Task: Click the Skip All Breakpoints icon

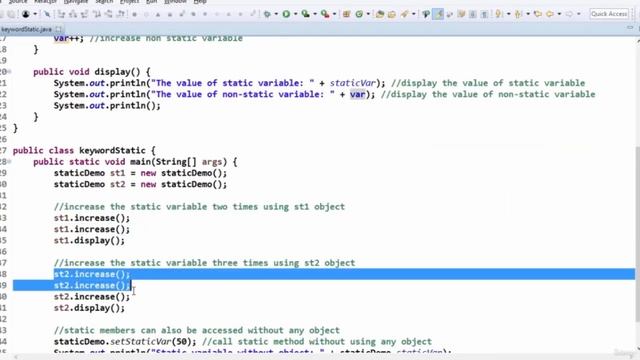Action: click(x=47, y=14)
